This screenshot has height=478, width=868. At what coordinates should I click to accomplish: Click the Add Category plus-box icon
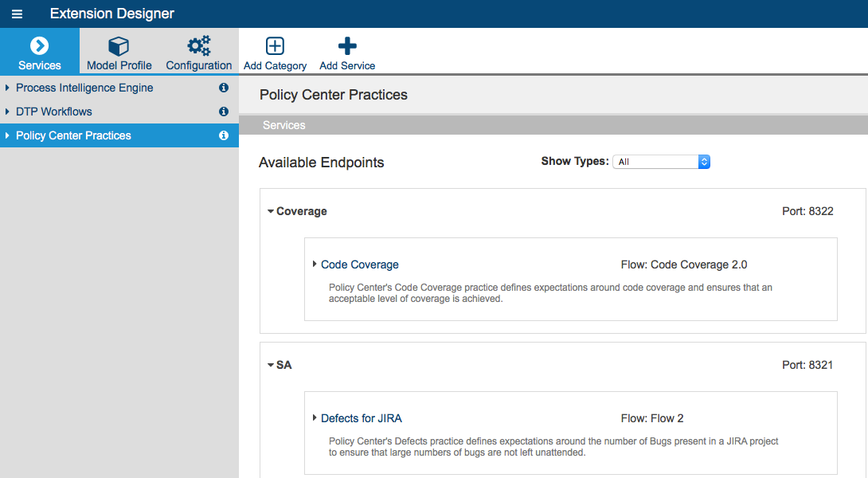[x=275, y=46]
